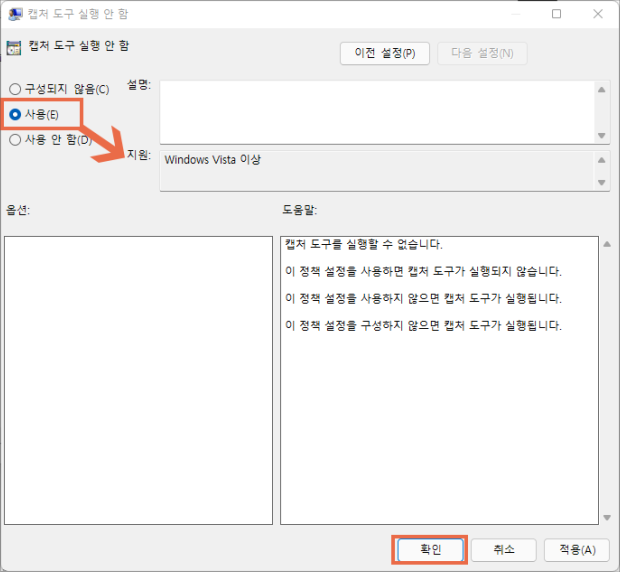
Task: Confirm with the 확인 button
Action: coord(430,549)
